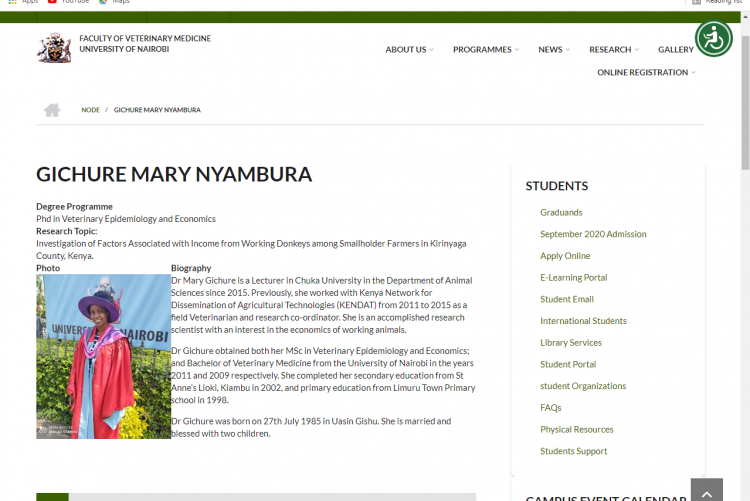Open the News menu item
The width and height of the screenshot is (750, 501).
pos(553,50)
